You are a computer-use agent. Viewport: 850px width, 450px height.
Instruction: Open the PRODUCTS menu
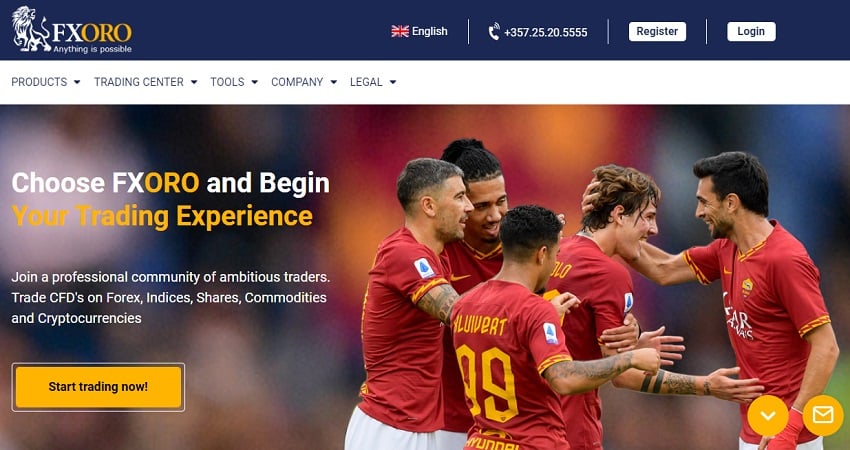tap(39, 82)
